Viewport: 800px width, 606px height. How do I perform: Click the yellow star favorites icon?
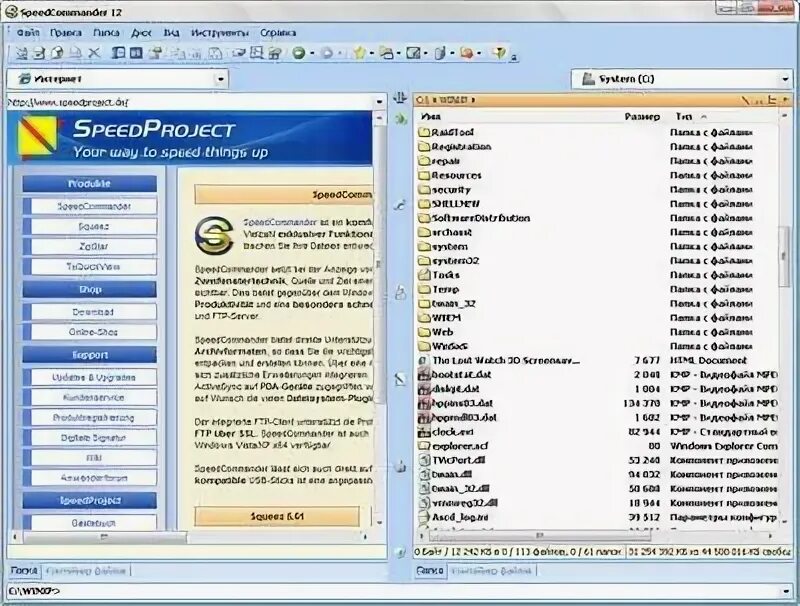pos(360,53)
